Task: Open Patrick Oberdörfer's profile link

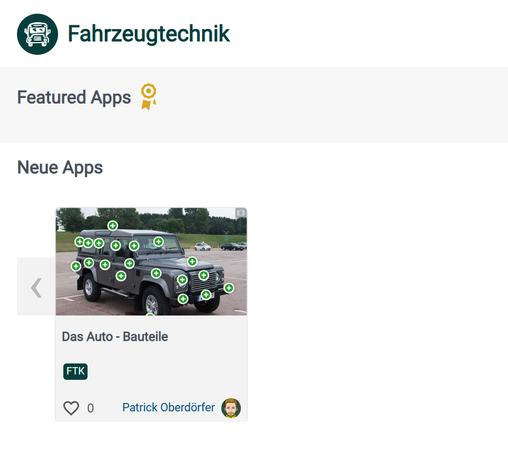Action: coord(168,407)
